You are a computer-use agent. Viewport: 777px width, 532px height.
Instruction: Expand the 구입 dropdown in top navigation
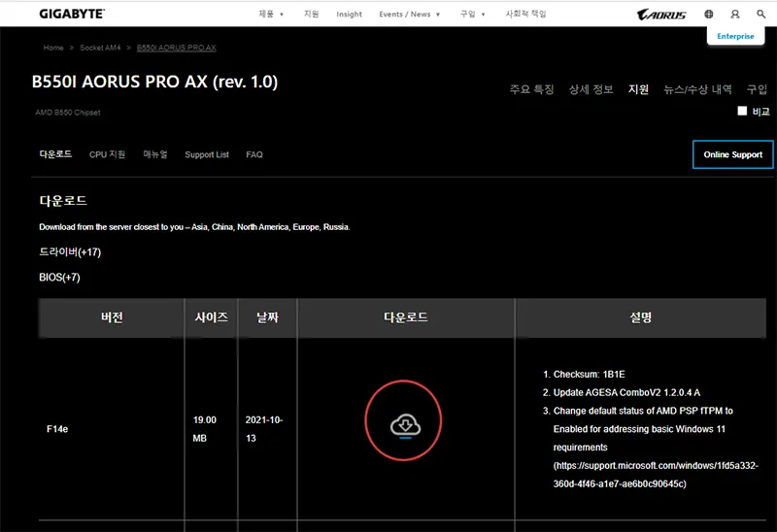point(472,14)
